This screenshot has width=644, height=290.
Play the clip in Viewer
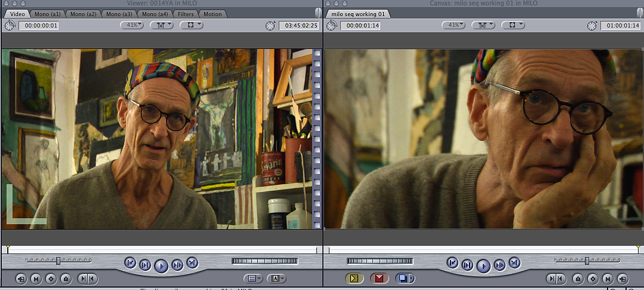[161, 267]
